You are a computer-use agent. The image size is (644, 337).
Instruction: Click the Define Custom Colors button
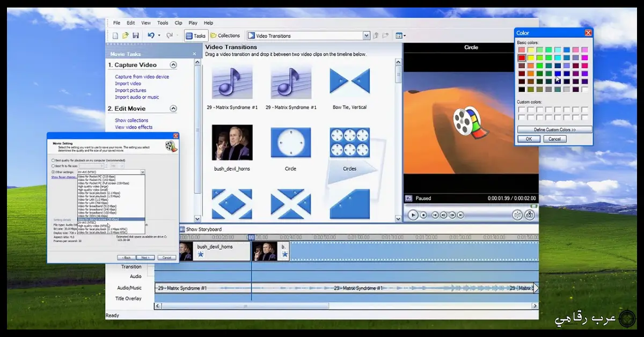click(554, 129)
